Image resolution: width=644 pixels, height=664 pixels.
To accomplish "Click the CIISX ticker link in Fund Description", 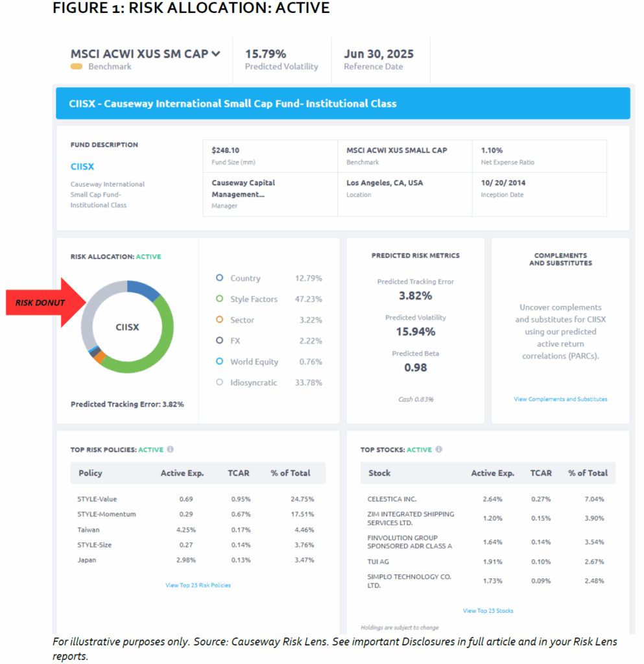I will coord(82,167).
